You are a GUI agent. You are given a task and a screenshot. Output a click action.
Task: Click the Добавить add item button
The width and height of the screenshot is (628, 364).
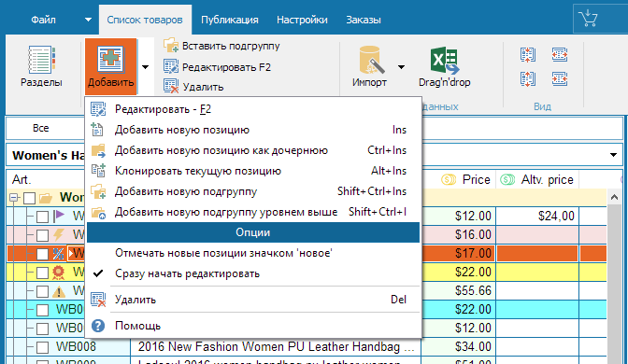pos(110,66)
